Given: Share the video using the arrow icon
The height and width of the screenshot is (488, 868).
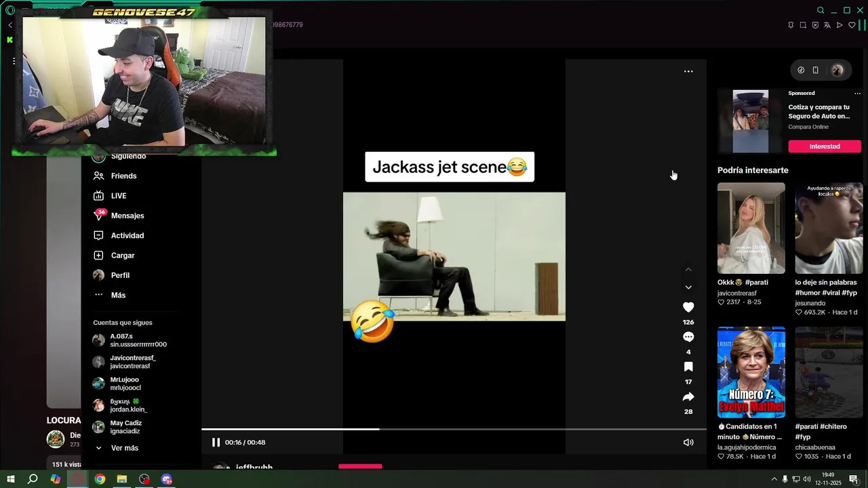Looking at the screenshot, I should tap(688, 396).
